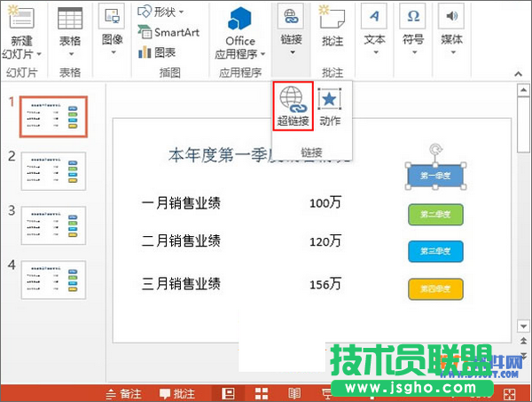
Task: Expand the 文本 dropdown arrow
Action: 376,52
